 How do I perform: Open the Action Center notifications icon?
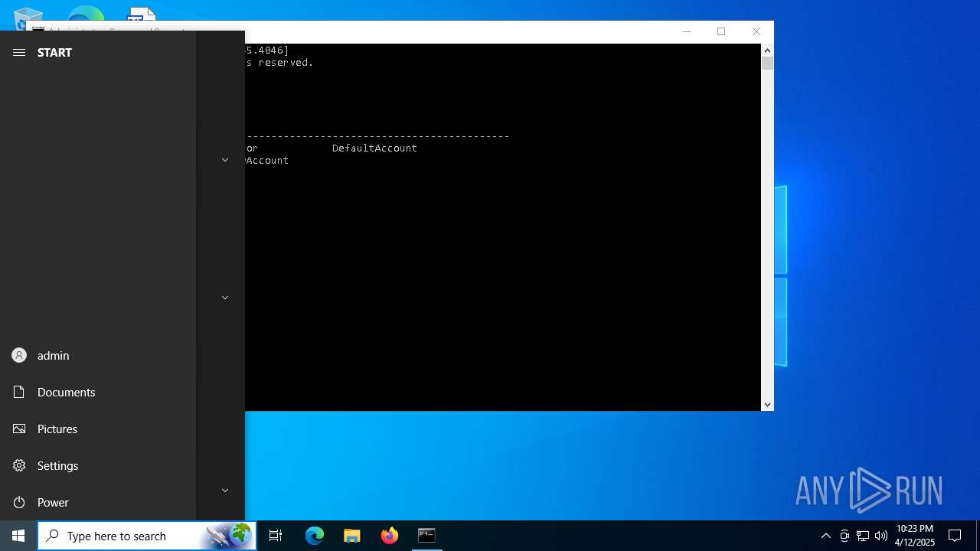click(955, 536)
